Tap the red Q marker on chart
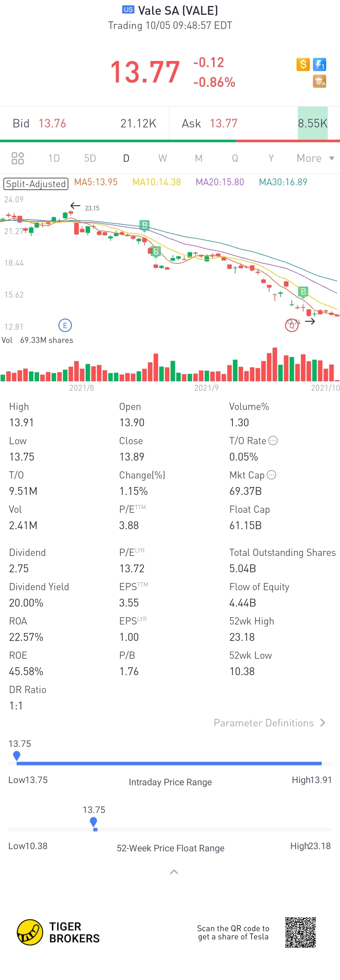 click(292, 325)
